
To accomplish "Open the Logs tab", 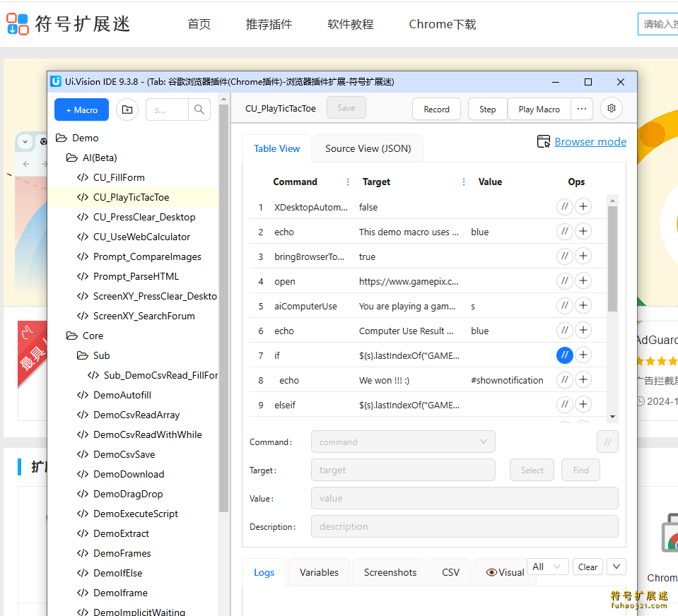I will coord(264,572).
